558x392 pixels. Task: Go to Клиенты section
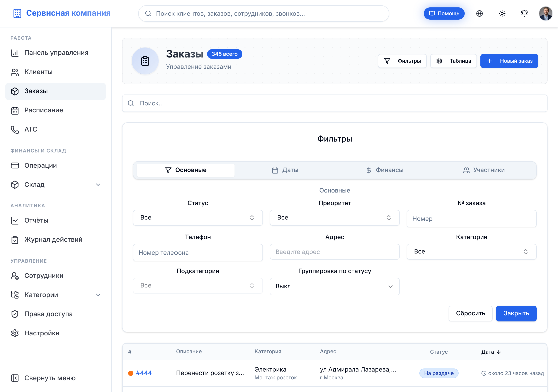55,72
